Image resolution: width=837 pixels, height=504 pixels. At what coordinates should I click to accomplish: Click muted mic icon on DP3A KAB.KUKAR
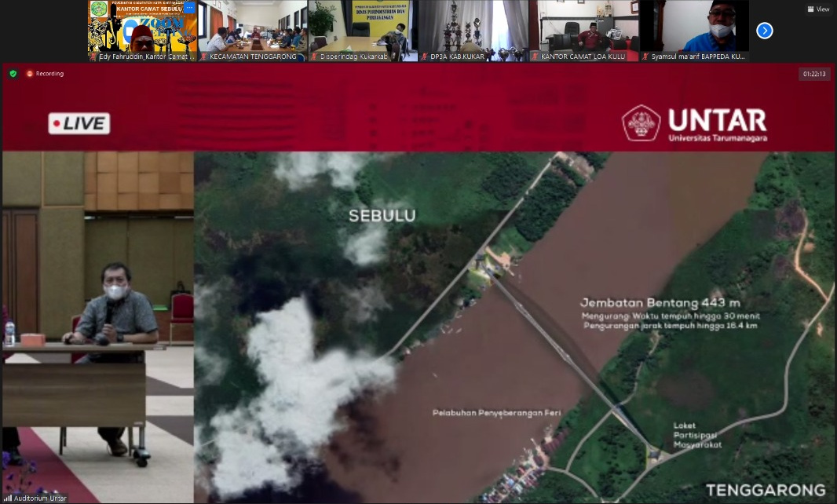(x=424, y=57)
